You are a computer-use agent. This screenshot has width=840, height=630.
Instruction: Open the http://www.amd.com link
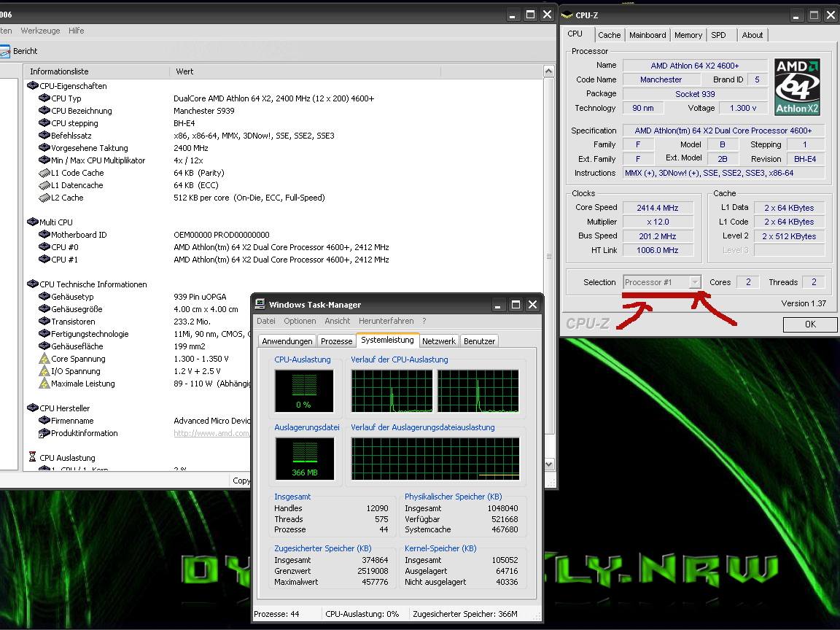coord(211,433)
